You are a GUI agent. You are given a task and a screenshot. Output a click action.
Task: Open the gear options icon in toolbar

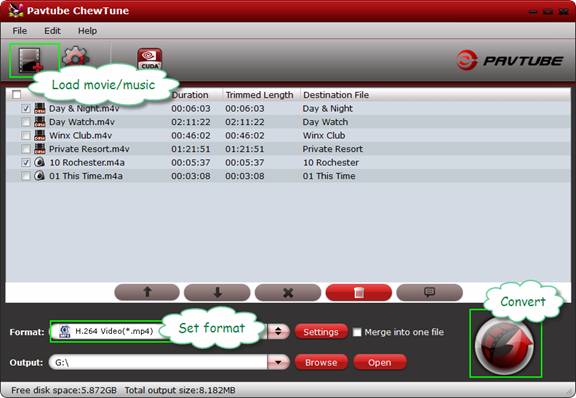76,57
